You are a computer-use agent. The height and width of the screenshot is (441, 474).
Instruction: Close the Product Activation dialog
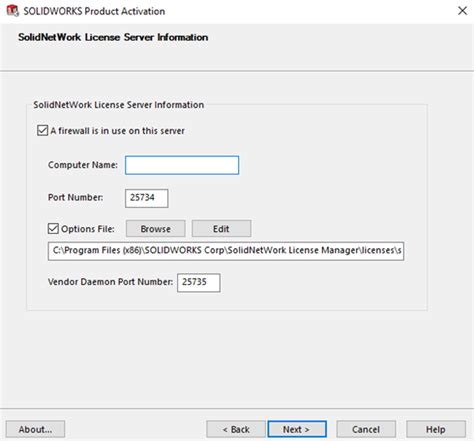[462, 11]
